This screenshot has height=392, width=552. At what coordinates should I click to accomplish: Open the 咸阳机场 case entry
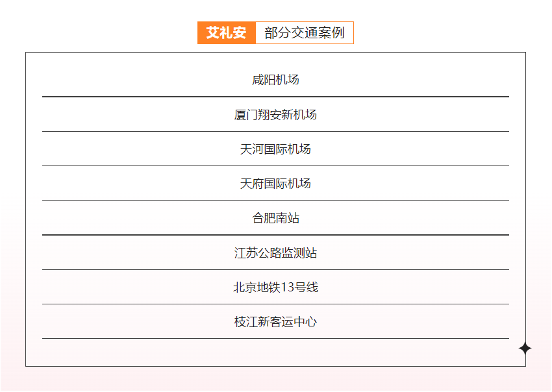275,80
